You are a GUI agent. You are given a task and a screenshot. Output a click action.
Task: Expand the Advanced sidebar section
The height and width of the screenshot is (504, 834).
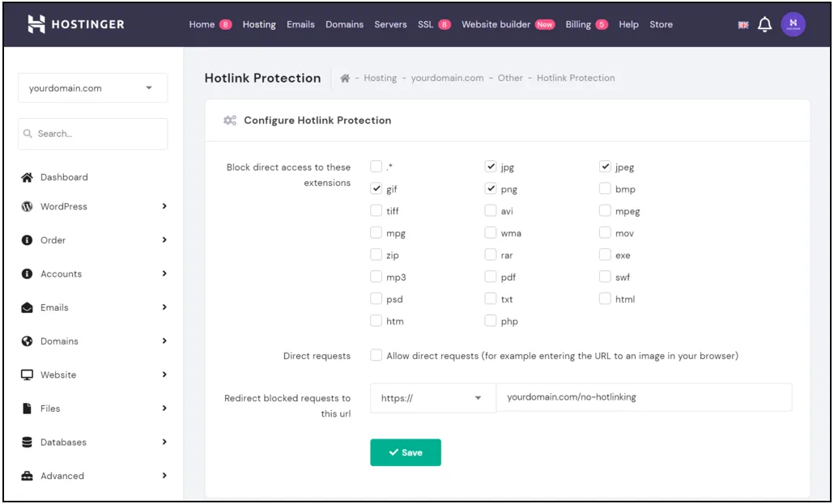[x=164, y=476]
